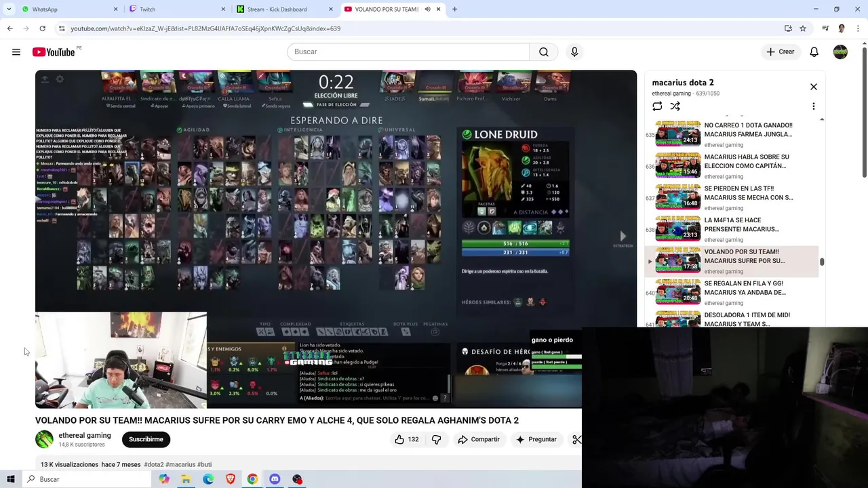Open the Chrome three-dot menu
The width and height of the screenshot is (868, 488).
(858, 28)
